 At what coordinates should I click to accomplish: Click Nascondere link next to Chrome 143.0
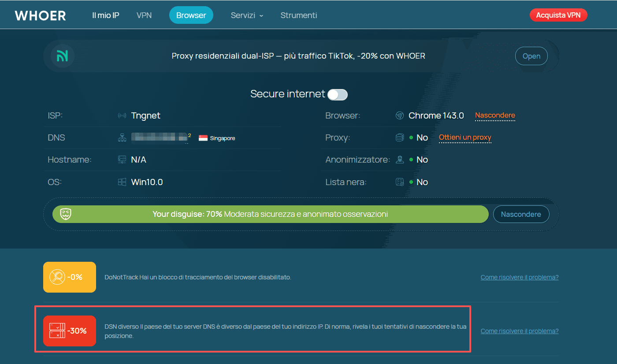(495, 115)
